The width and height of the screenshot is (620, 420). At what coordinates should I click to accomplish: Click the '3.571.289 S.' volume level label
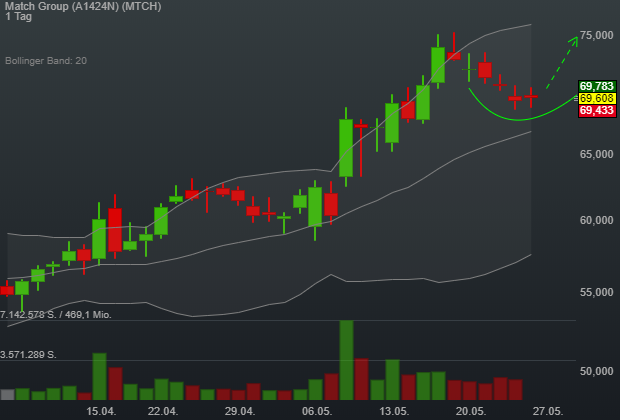click(x=28, y=355)
